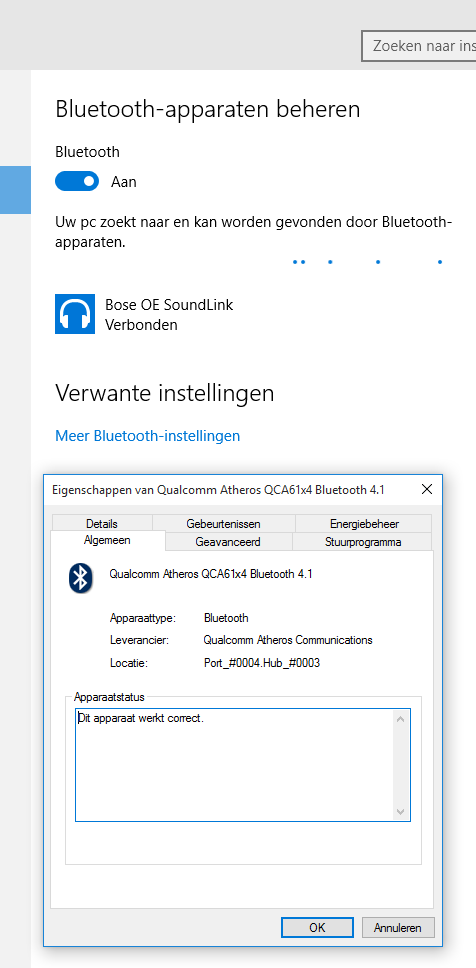
Task: Open the Details tab
Action: point(102,524)
